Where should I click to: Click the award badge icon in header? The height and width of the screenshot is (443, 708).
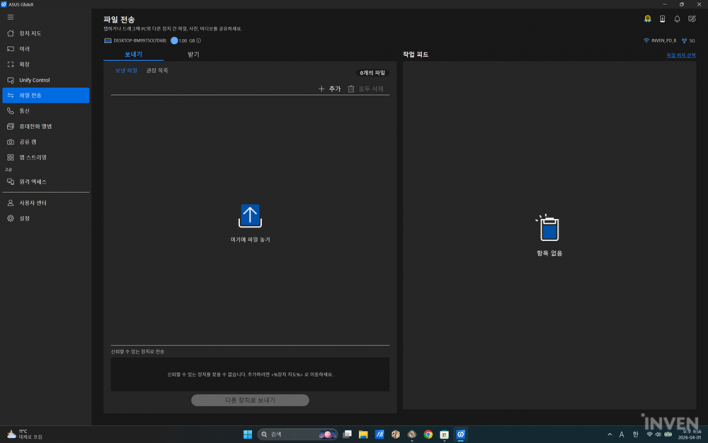tap(647, 19)
